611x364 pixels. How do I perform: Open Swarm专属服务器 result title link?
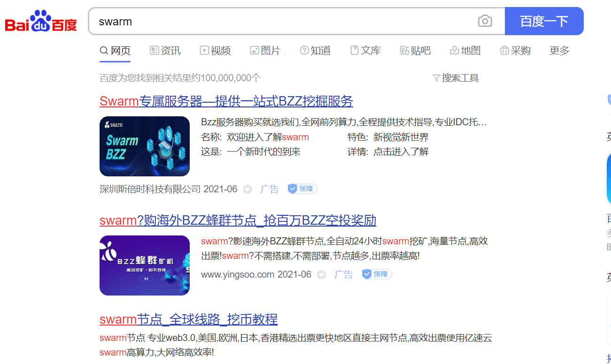point(226,101)
